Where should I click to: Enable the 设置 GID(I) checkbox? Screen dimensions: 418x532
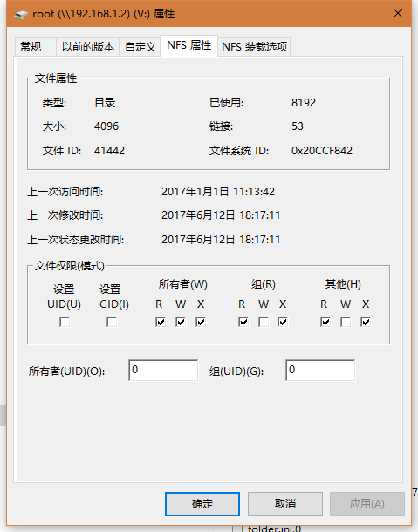pos(112,322)
